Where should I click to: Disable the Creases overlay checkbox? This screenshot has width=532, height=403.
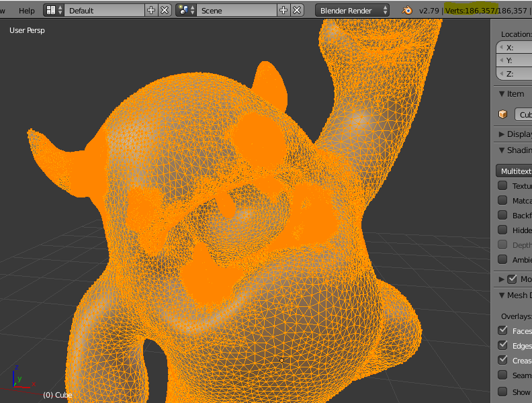502,360
